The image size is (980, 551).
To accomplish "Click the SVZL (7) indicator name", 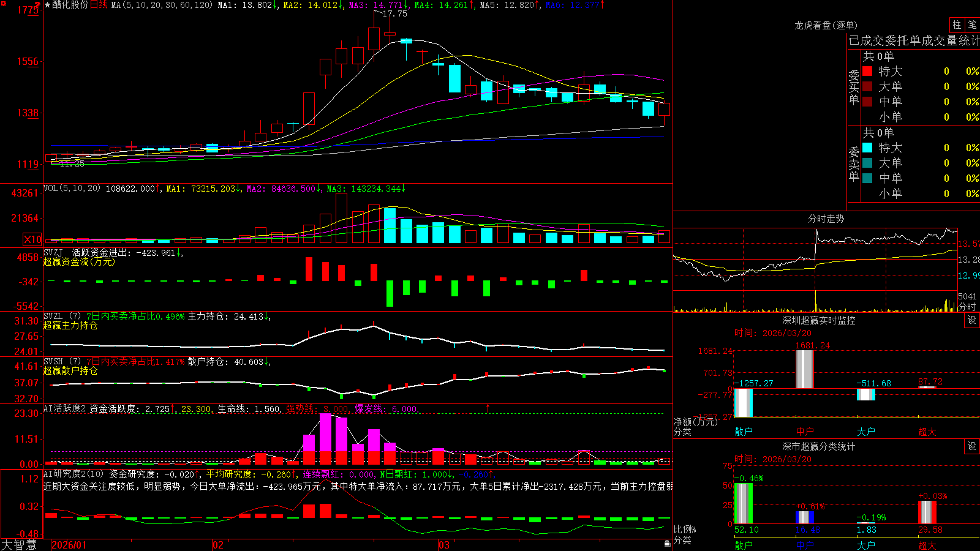I will pyautogui.click(x=62, y=317).
